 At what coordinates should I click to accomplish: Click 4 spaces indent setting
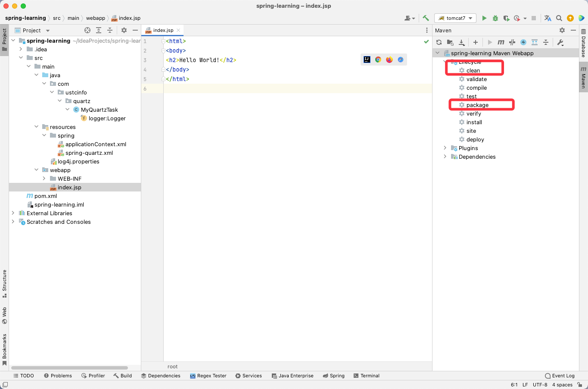coord(562,385)
